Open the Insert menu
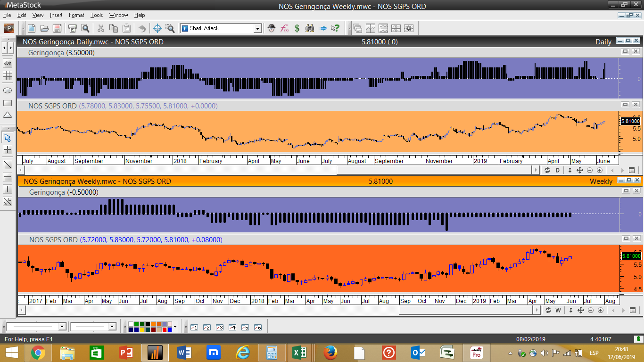 (56, 15)
